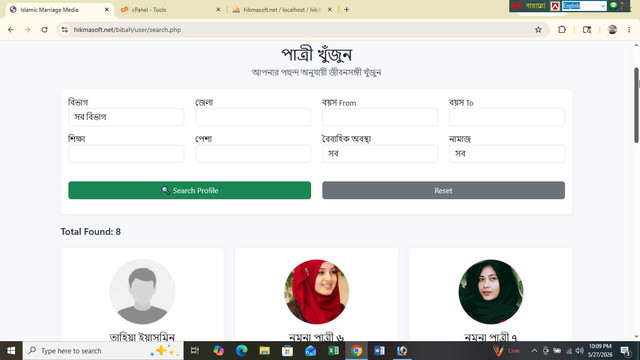This screenshot has width=640, height=360.
Task: Click the পাত্রী খুঁজুন heading
Action: (x=317, y=54)
